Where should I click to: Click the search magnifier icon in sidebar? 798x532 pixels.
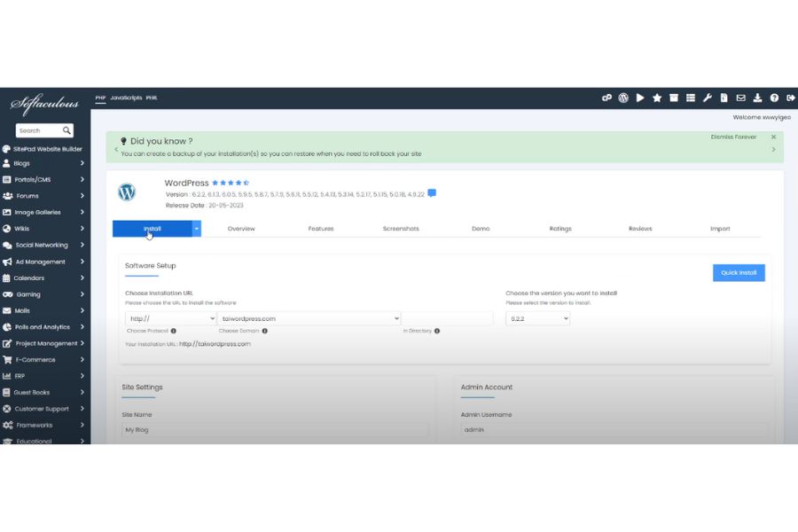tap(67, 130)
